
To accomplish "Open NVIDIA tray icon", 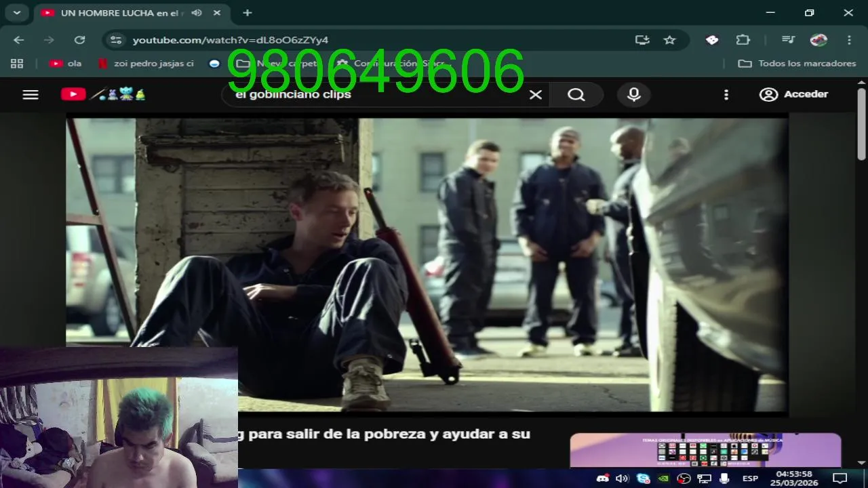I will coord(663,479).
